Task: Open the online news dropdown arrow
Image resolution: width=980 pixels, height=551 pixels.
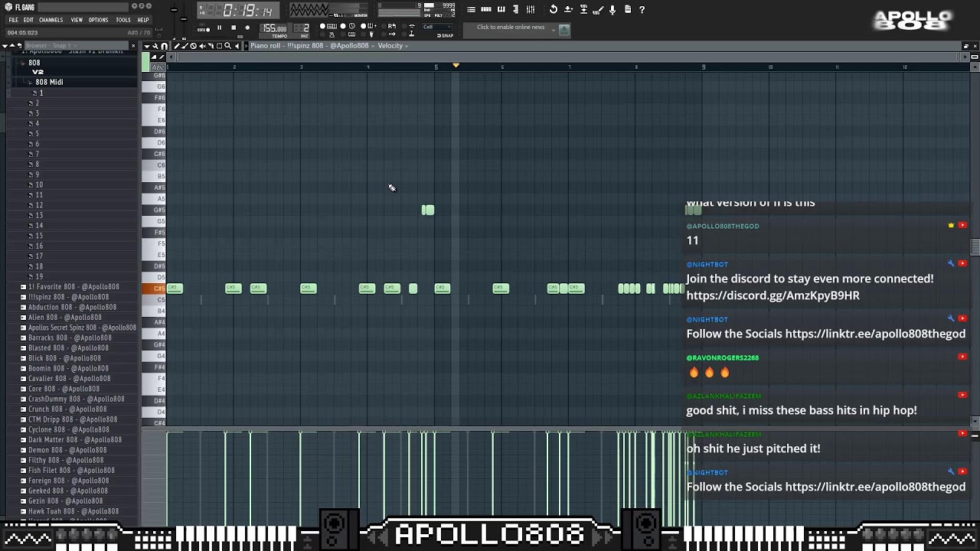Action: click(553, 29)
